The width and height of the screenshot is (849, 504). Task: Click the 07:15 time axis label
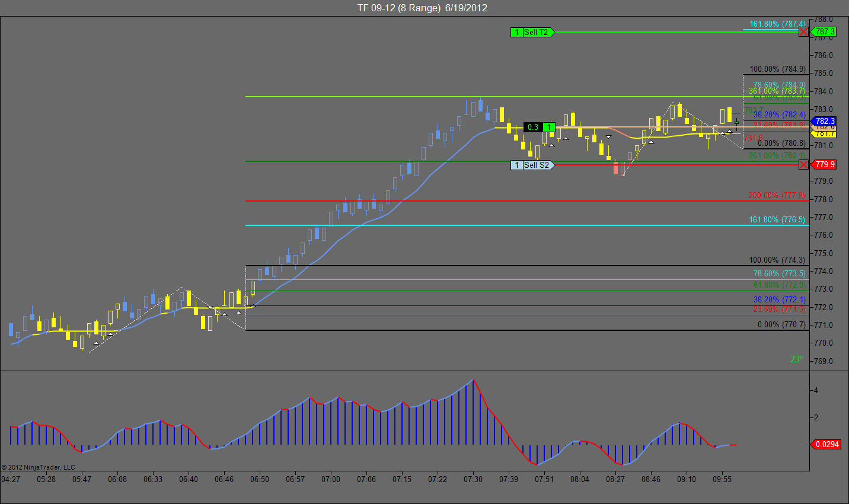coord(402,479)
